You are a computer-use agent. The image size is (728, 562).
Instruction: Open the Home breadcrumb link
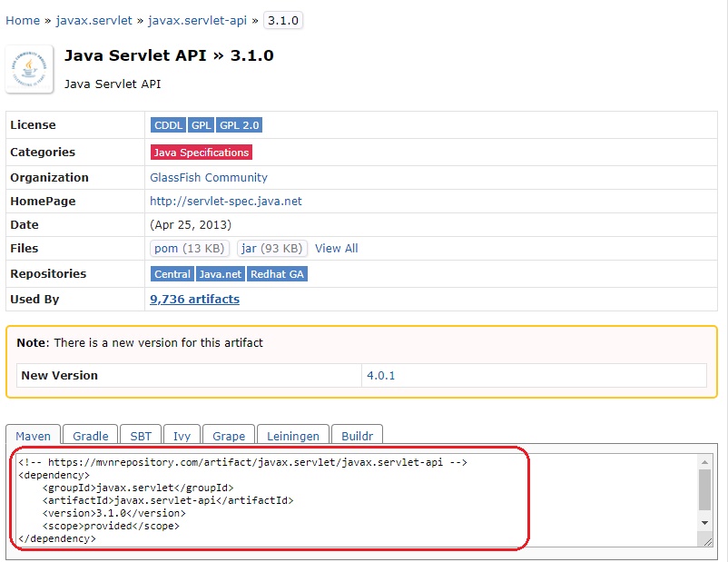point(23,21)
